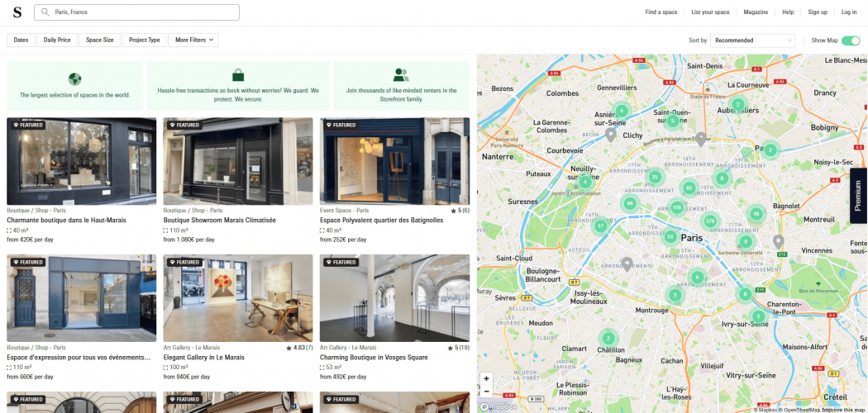Click photo of Charming Boutique in Vosges Square
Screen dimensions: 868x413
394,298
